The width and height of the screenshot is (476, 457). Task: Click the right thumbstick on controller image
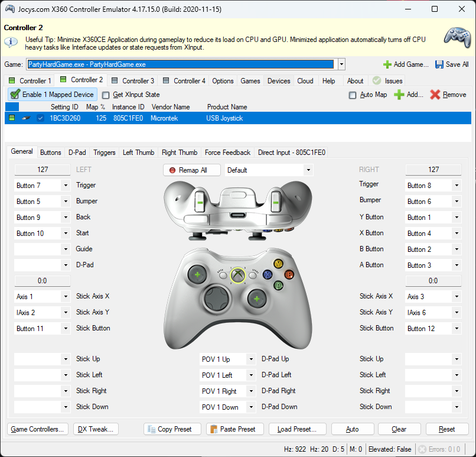(257, 299)
